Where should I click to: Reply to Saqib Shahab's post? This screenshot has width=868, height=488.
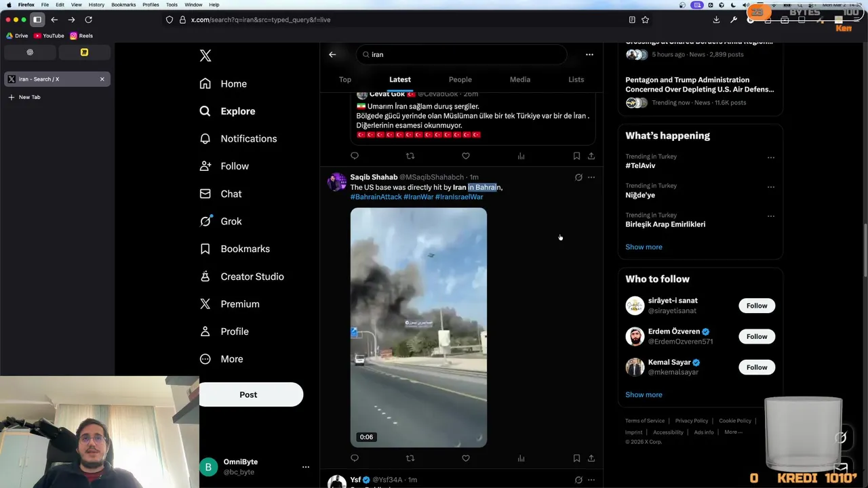point(355,458)
